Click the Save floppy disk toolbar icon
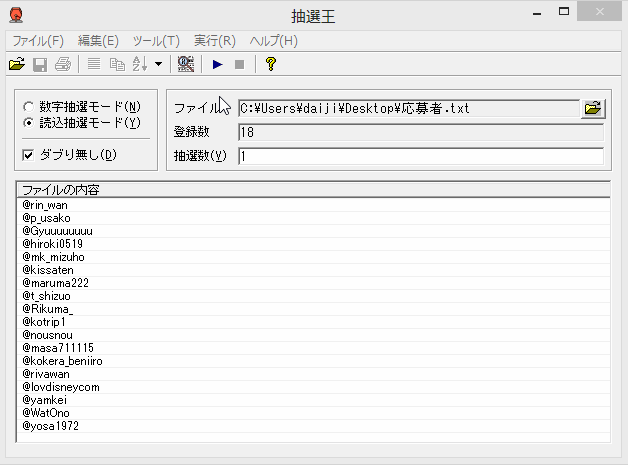The image size is (628, 465). tap(40, 64)
